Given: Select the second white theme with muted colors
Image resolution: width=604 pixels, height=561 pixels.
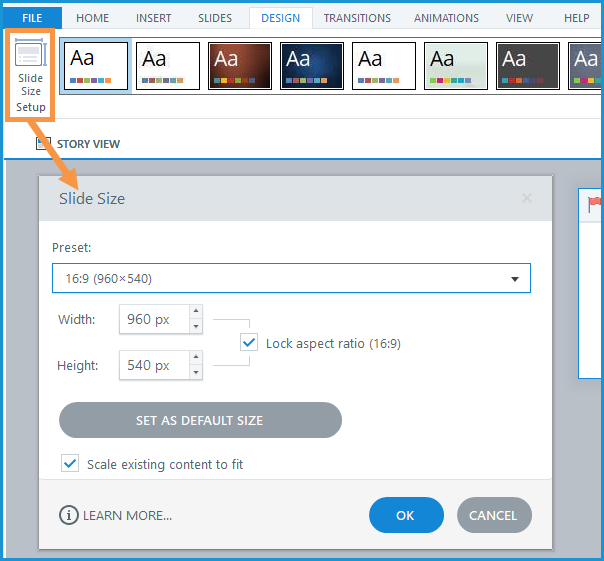Looking at the screenshot, I should tap(168, 66).
